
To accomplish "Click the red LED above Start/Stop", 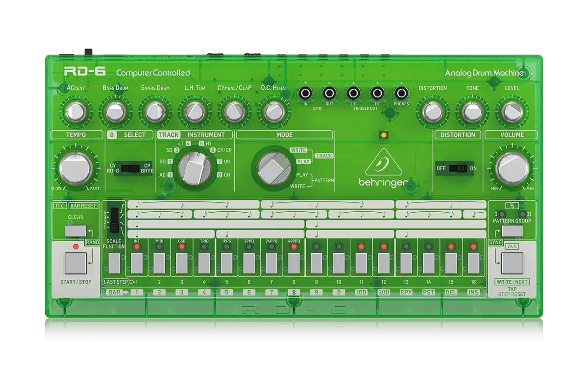I will (75, 246).
